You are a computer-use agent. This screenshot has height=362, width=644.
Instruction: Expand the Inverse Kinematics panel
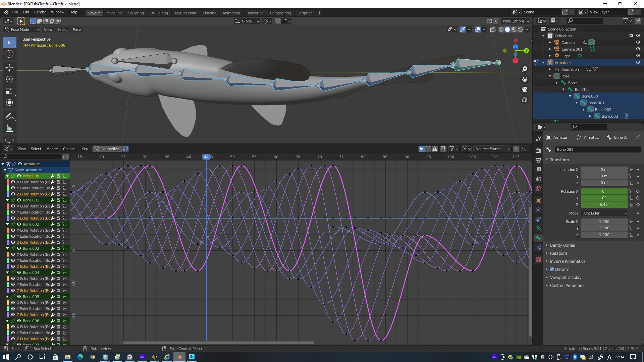point(567,261)
